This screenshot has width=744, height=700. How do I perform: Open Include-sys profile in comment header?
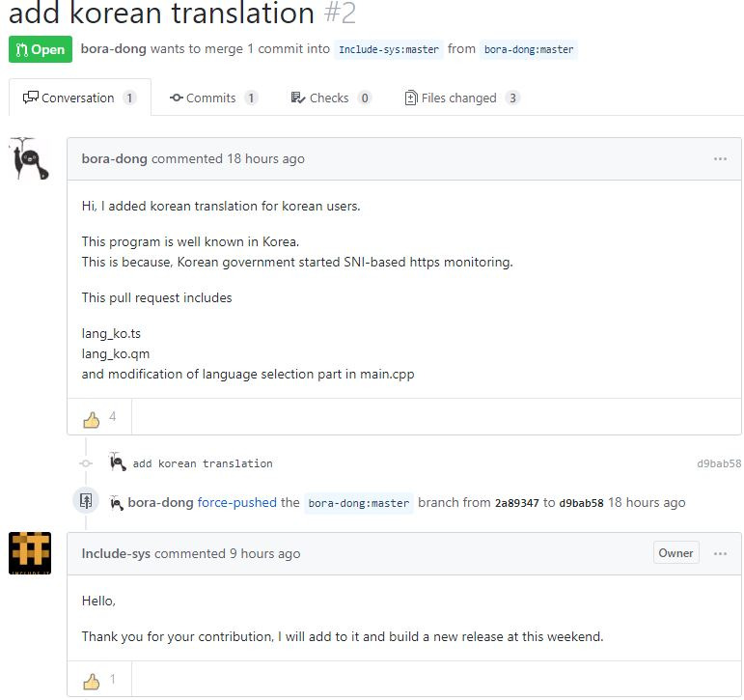click(x=116, y=553)
